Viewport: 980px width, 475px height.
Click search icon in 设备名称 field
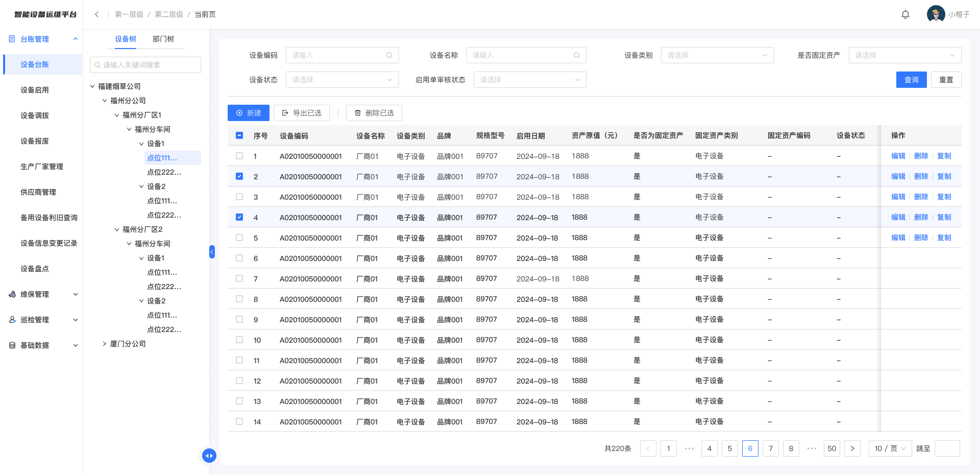(x=577, y=55)
